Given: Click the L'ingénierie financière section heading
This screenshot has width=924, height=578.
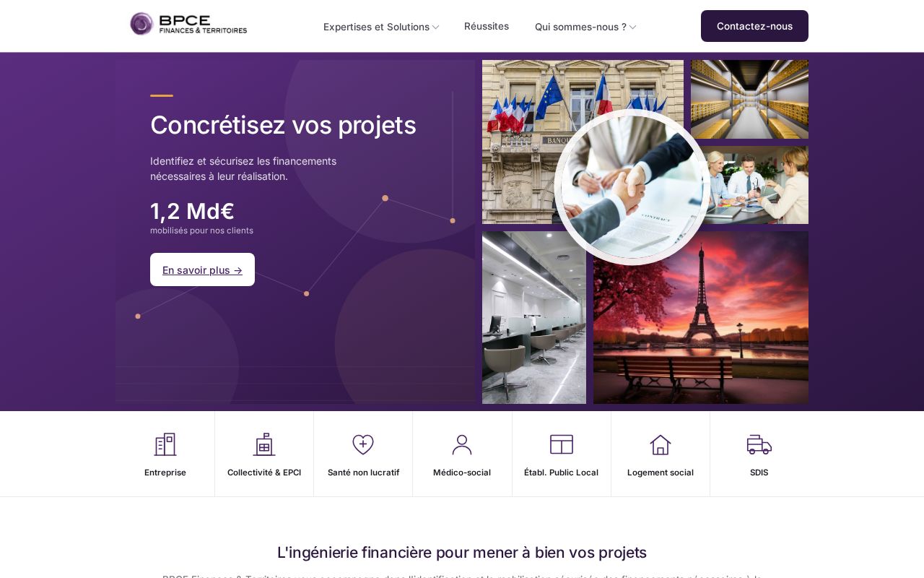Looking at the screenshot, I should coord(462,553).
